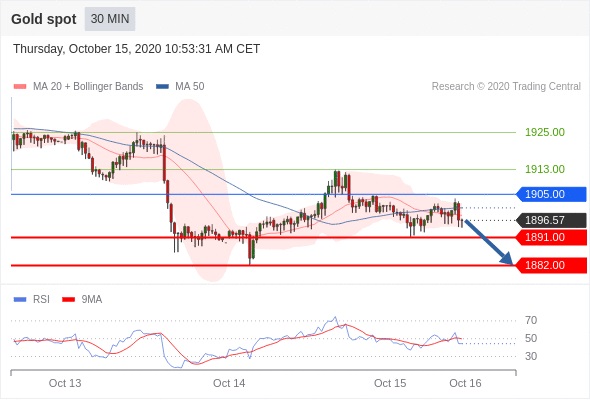Click the Oct 13 date axis label
The height and width of the screenshot is (400, 590).
[x=65, y=383]
